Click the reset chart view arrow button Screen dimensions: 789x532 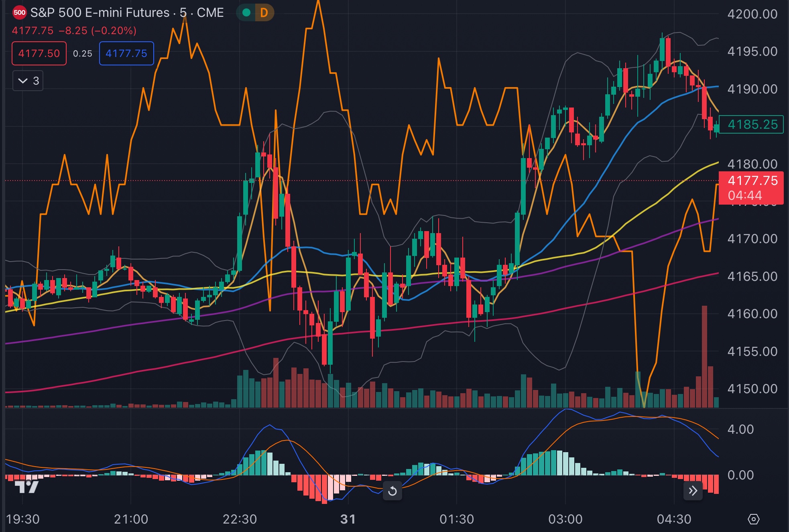tap(392, 491)
